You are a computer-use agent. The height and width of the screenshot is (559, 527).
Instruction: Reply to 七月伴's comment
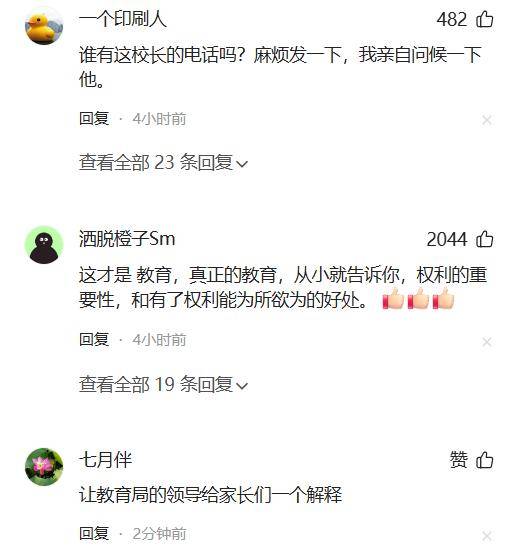[x=94, y=533]
